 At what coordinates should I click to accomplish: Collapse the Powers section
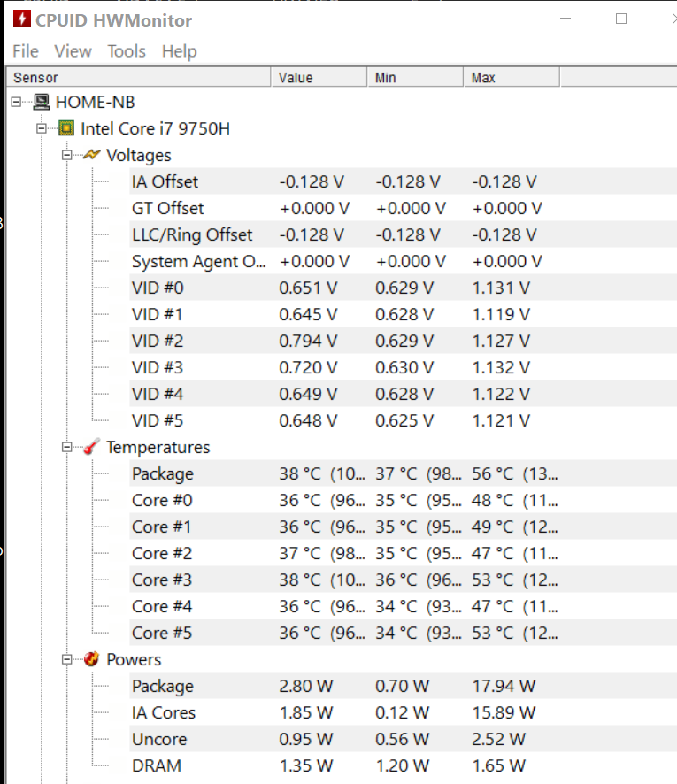(66, 659)
